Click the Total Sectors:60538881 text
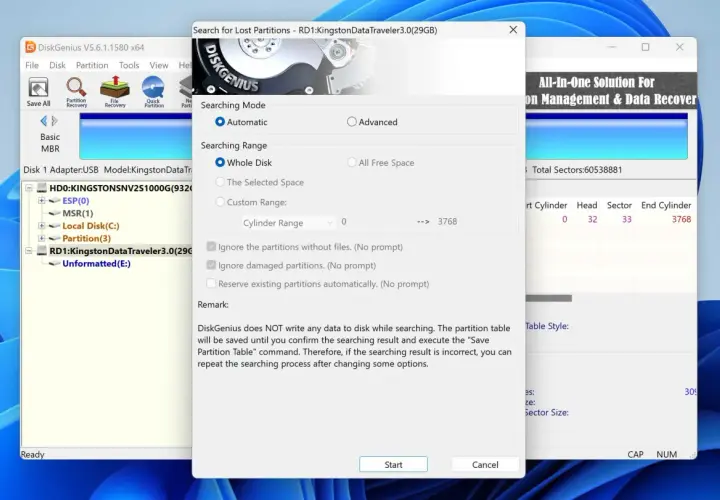The image size is (720, 500). pyautogui.click(x=577, y=170)
